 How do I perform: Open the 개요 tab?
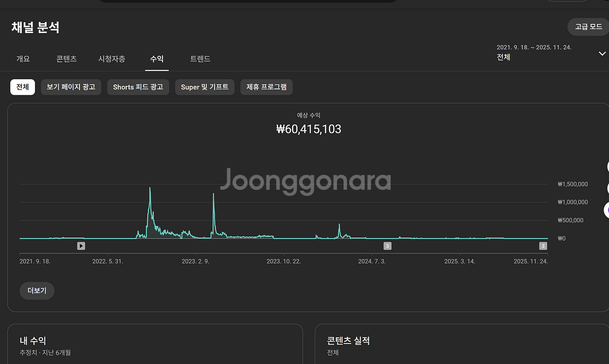23,59
